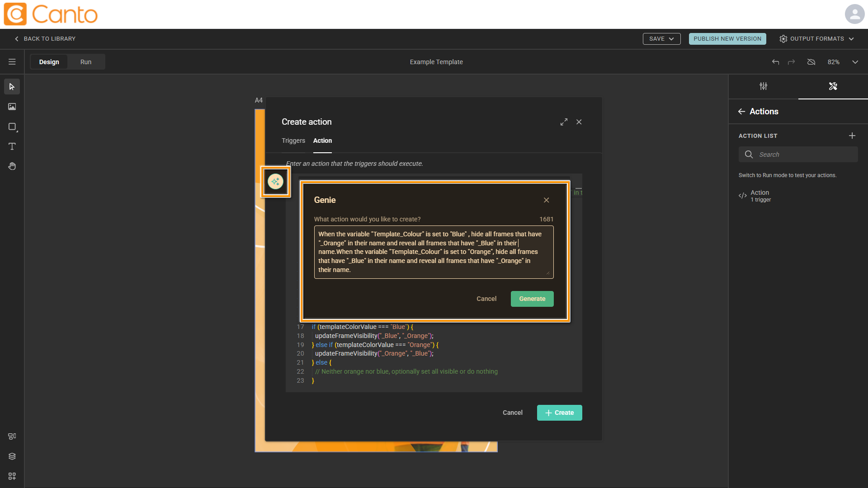This screenshot has width=868, height=488.
Task: Open the user account avatar
Action: coord(854,14)
